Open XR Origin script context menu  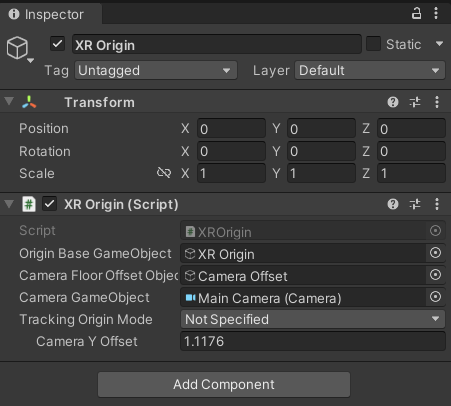click(x=437, y=204)
